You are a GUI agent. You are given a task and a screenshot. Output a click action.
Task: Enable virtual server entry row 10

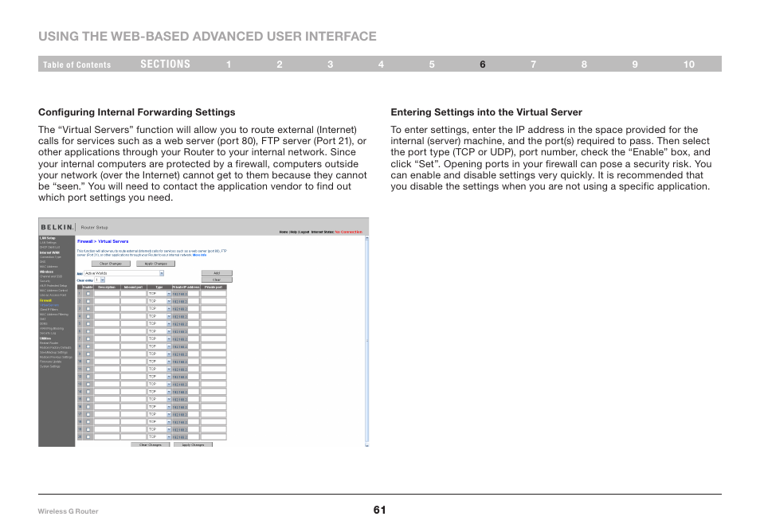point(88,362)
